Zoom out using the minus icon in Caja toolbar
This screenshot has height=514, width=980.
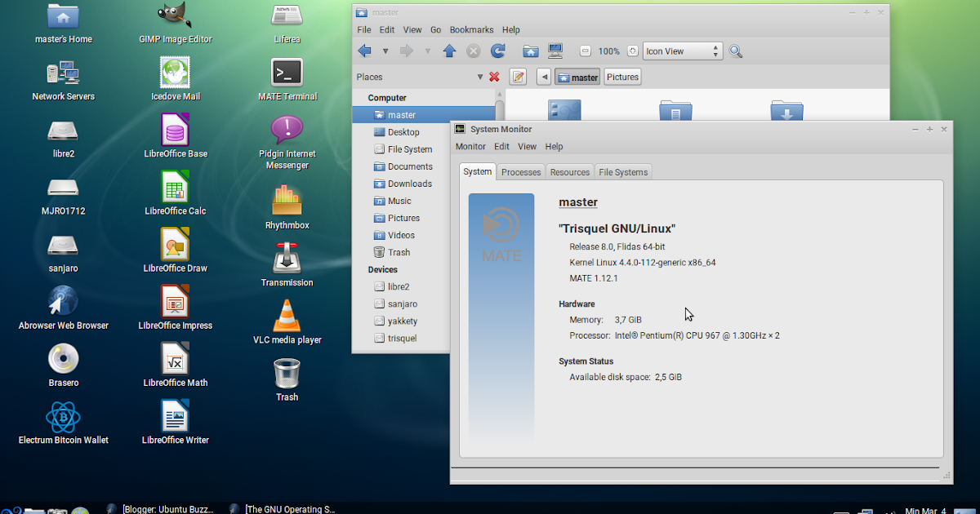(585, 51)
